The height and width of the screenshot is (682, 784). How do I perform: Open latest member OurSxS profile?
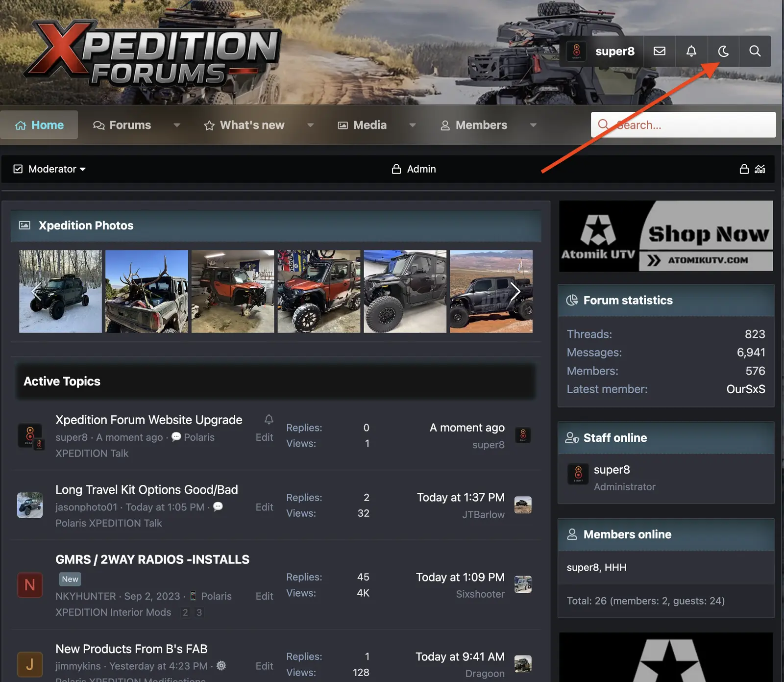click(746, 389)
